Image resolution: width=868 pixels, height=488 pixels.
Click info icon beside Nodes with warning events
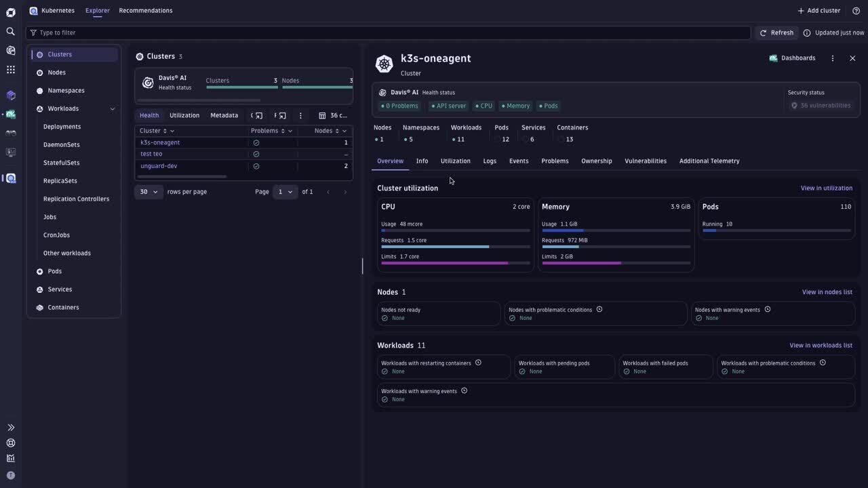(x=768, y=310)
